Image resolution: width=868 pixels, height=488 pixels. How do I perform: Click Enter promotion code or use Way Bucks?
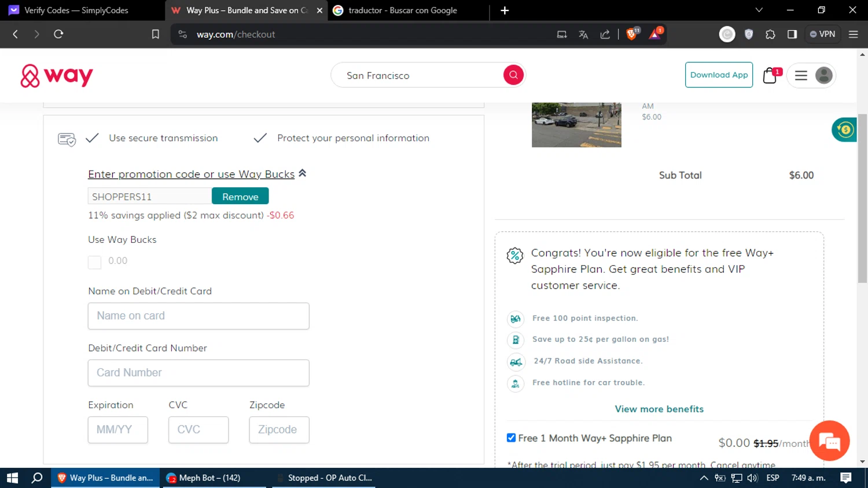coord(191,174)
